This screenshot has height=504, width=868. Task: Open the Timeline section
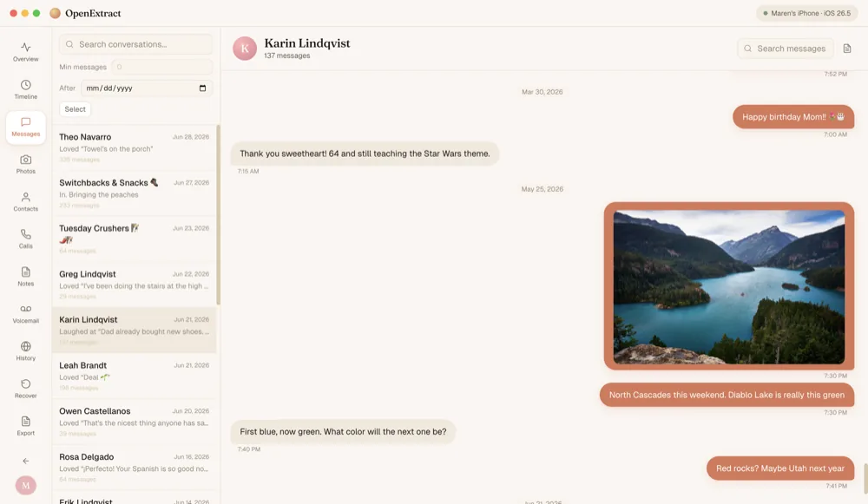point(25,89)
